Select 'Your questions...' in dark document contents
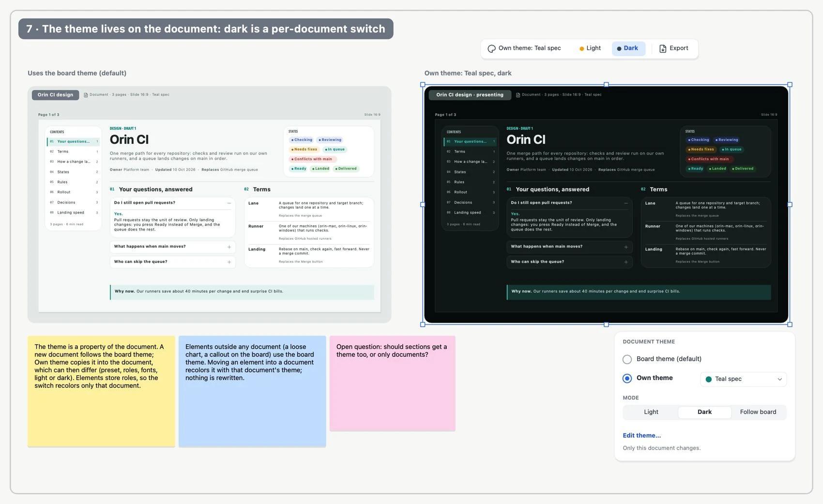The image size is (823, 504). (x=471, y=142)
